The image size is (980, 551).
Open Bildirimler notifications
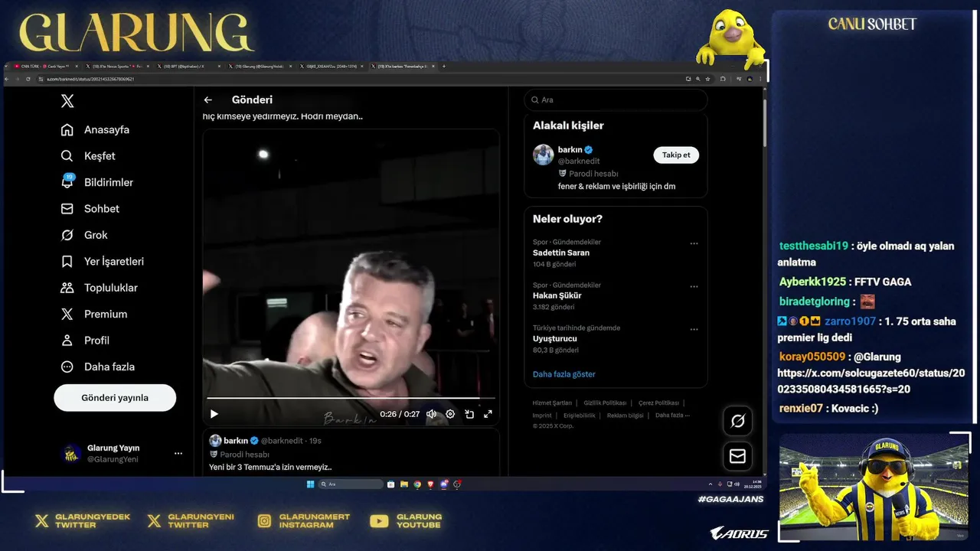pos(97,182)
